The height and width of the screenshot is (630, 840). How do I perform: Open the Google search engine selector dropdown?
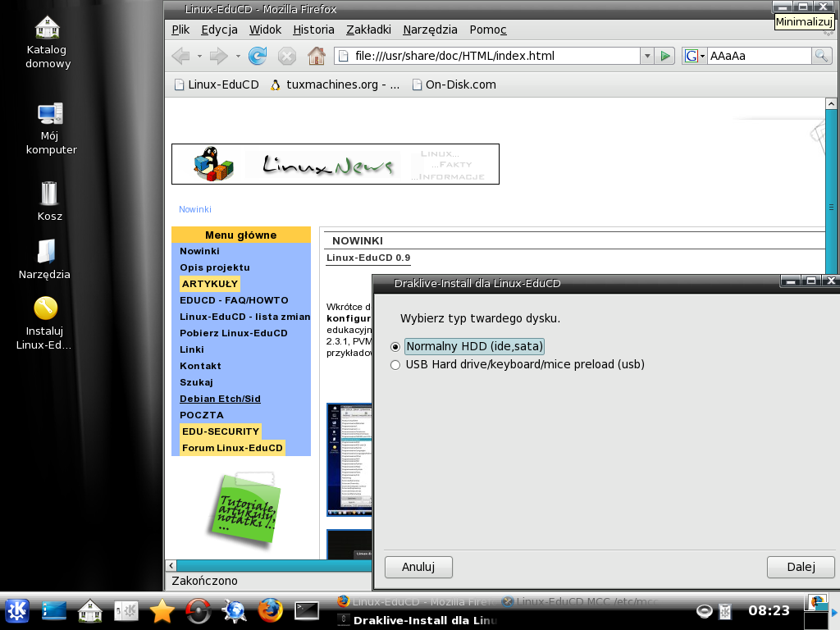pos(694,56)
